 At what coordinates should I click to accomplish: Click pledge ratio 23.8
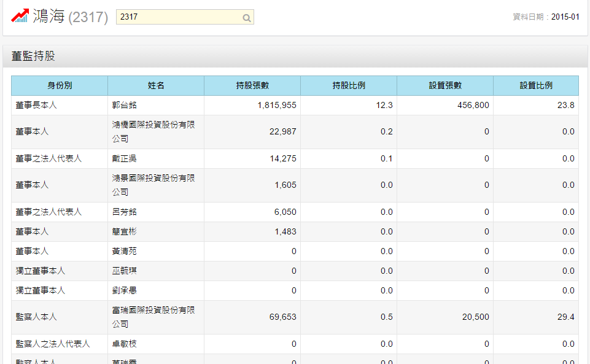[x=565, y=106]
